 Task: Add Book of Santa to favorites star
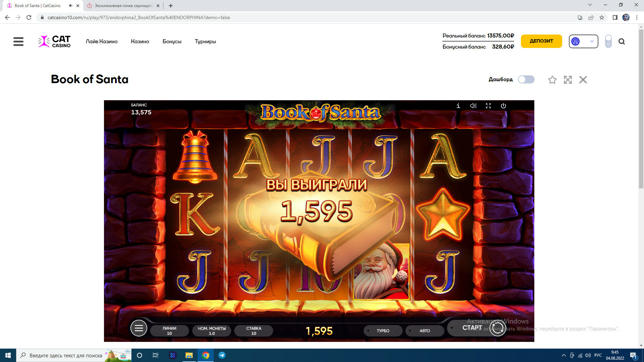coord(552,80)
